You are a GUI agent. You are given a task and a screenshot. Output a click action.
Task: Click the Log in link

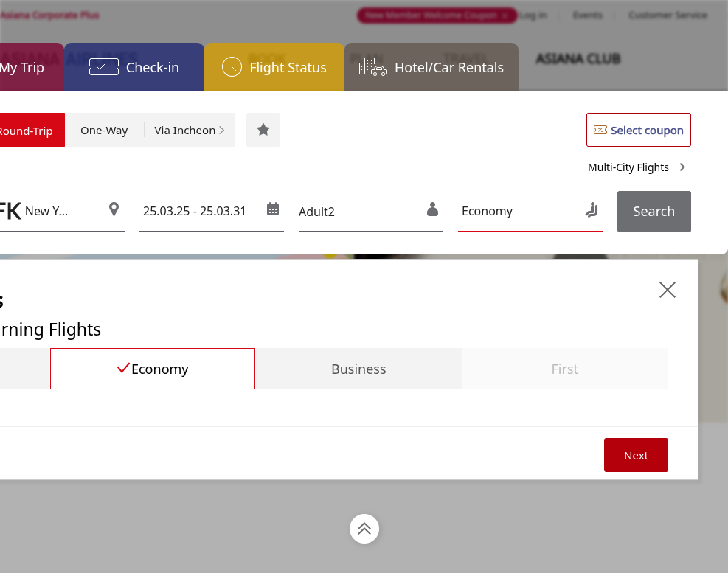[533, 15]
